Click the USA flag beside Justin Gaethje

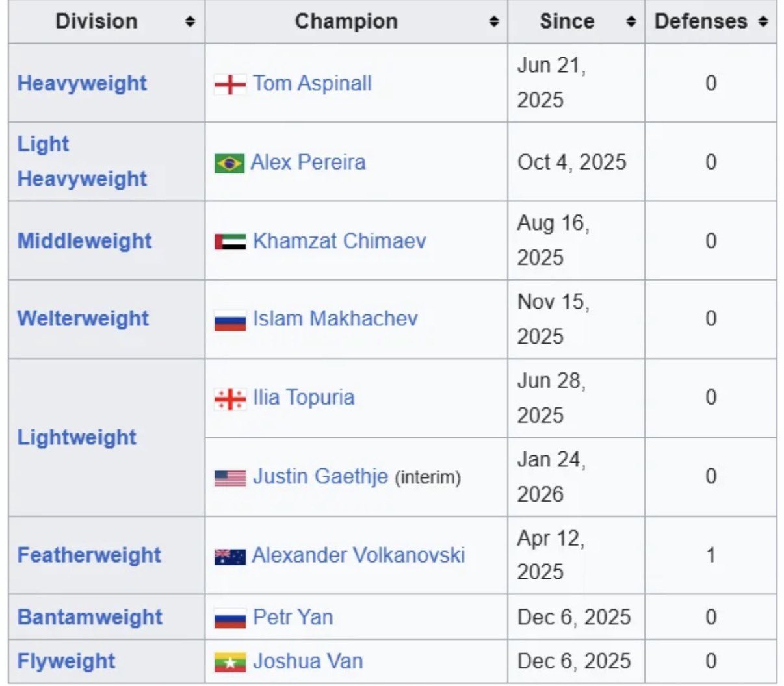[x=230, y=478]
